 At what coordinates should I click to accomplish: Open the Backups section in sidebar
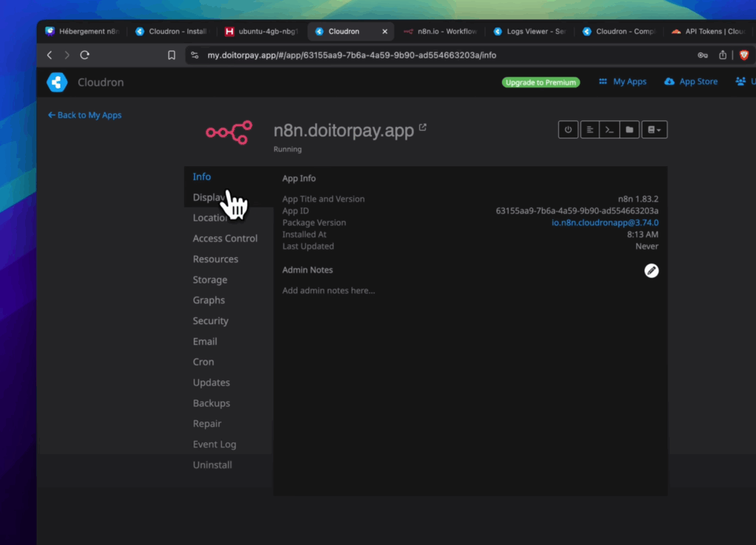click(211, 403)
